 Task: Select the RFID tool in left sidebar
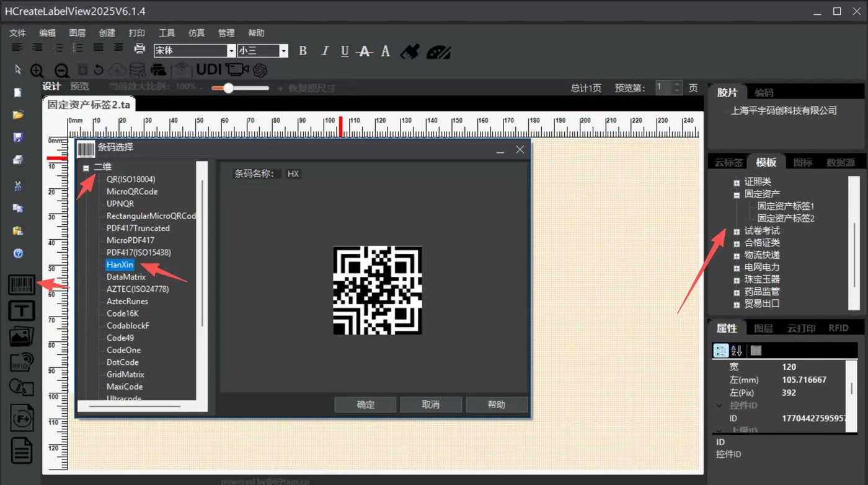coord(21,362)
